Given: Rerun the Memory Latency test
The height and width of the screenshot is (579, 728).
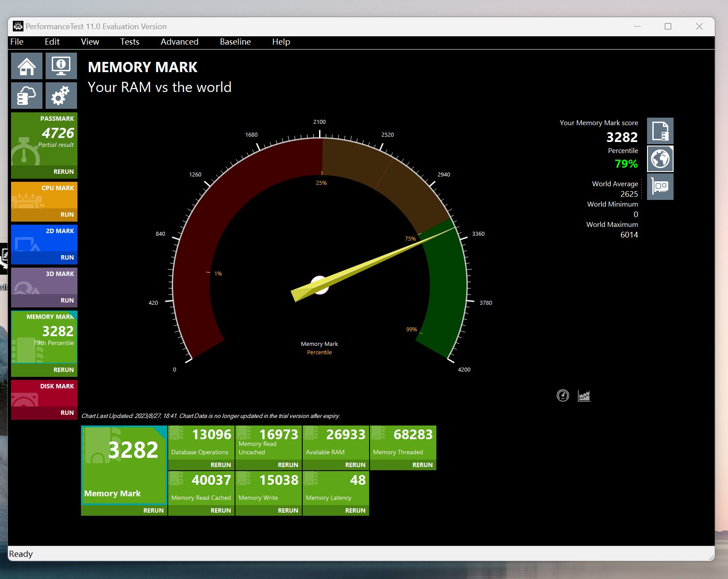Looking at the screenshot, I should coord(355,510).
